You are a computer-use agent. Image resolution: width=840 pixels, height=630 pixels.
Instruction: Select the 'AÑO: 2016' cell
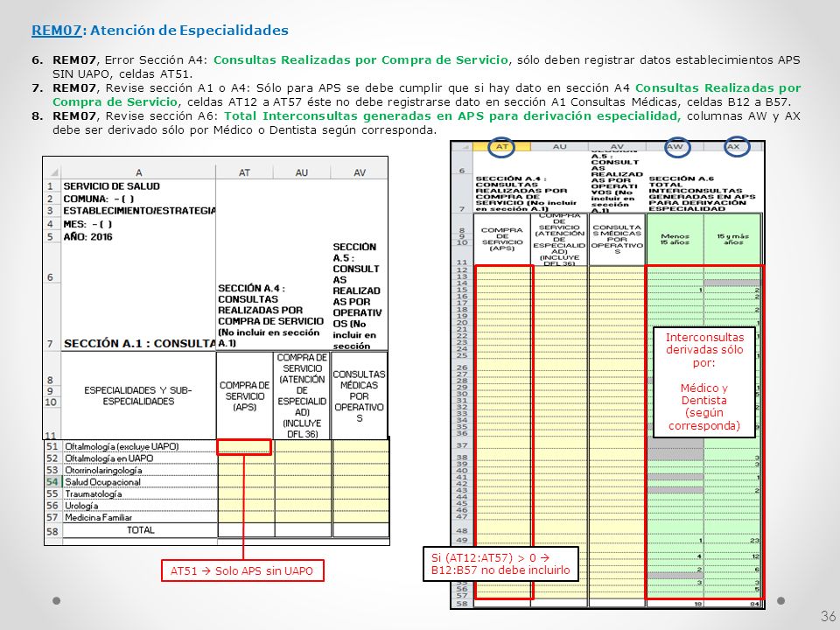point(87,237)
